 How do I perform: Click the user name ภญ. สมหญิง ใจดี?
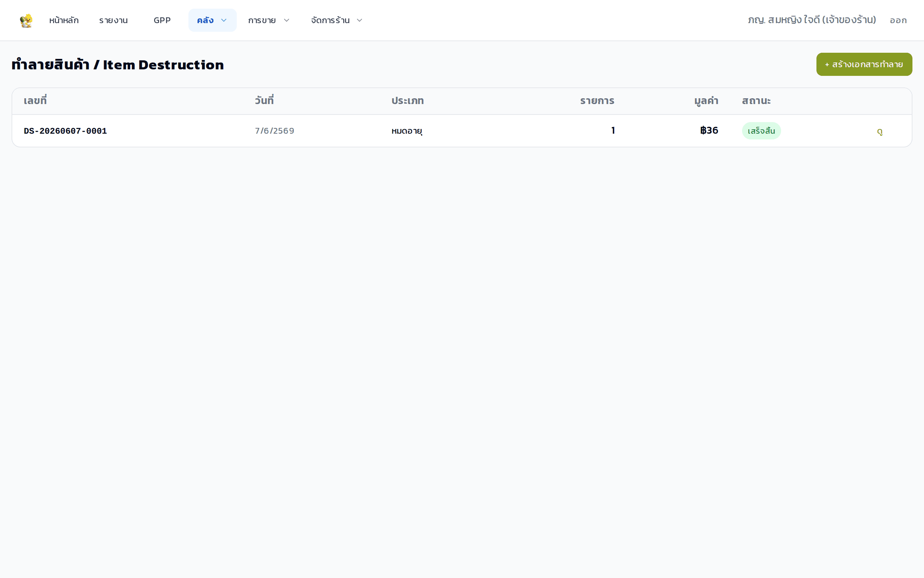tap(812, 20)
